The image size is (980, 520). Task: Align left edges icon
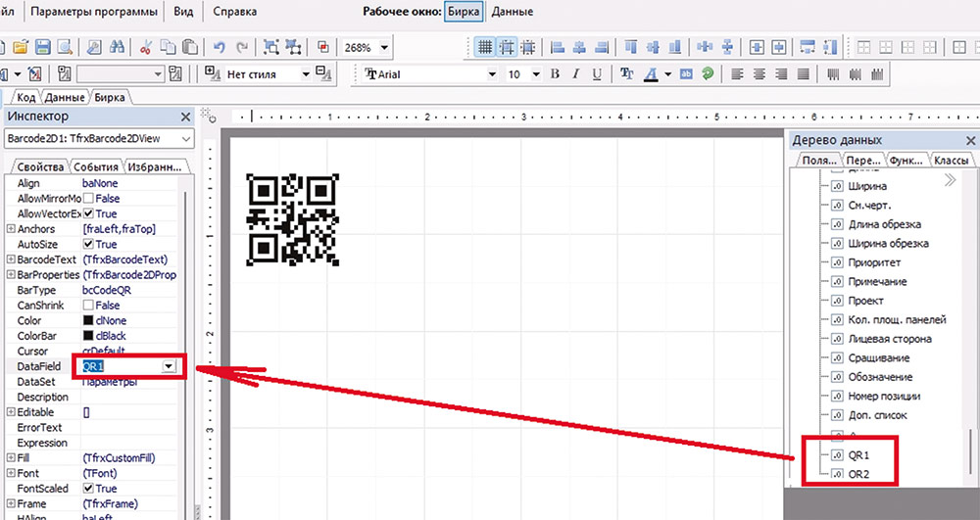[x=558, y=47]
